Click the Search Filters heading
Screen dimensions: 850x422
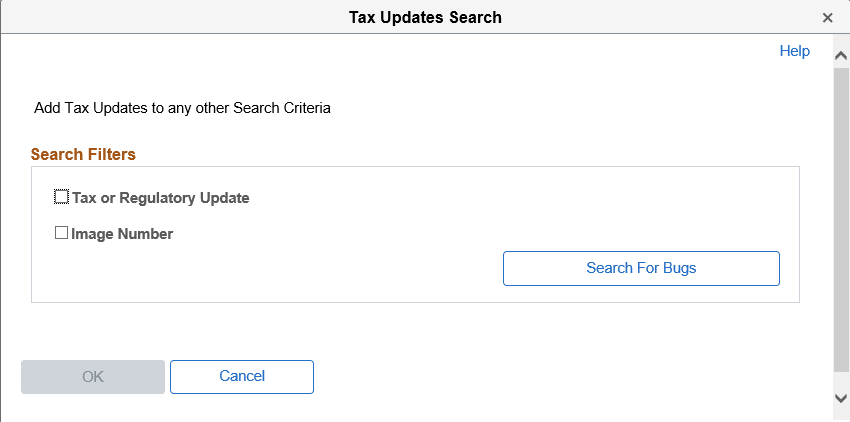coord(83,155)
